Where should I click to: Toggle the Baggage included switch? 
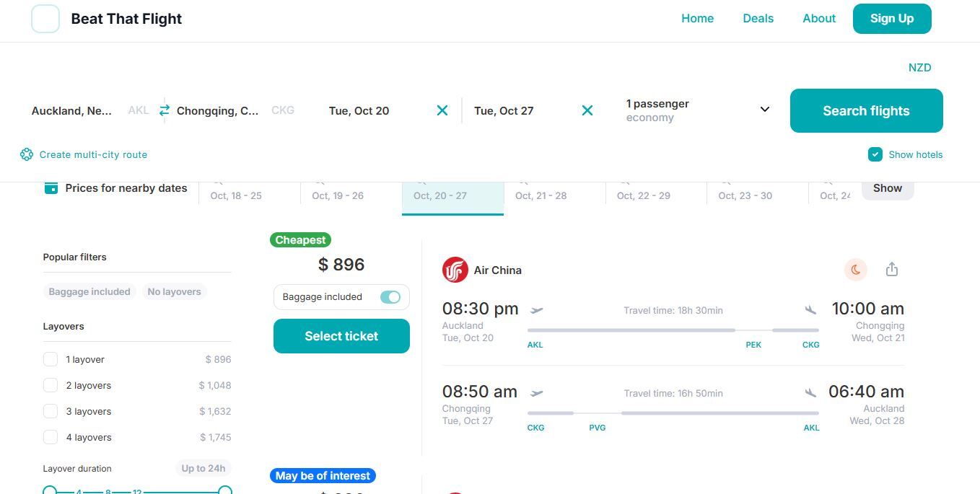(x=390, y=297)
